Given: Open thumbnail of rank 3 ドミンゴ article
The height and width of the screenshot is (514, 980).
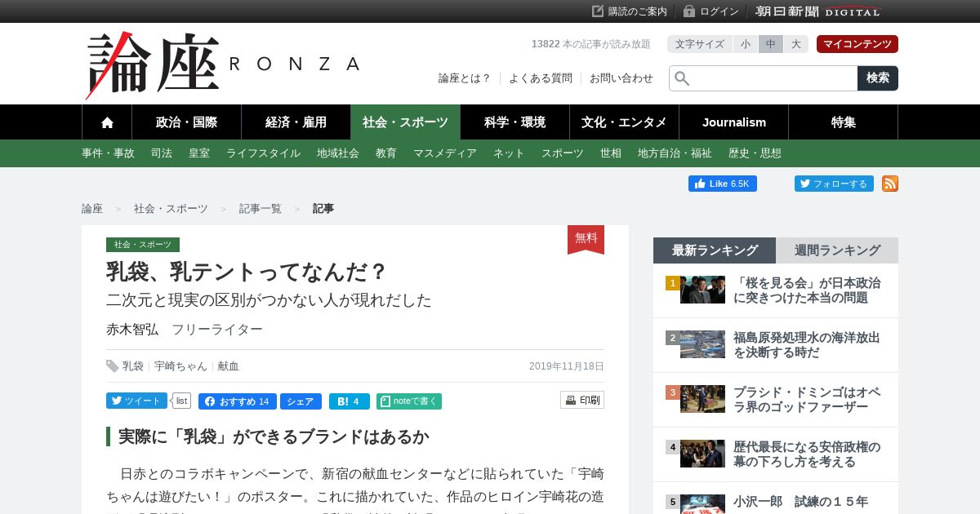Looking at the screenshot, I should tap(702, 399).
